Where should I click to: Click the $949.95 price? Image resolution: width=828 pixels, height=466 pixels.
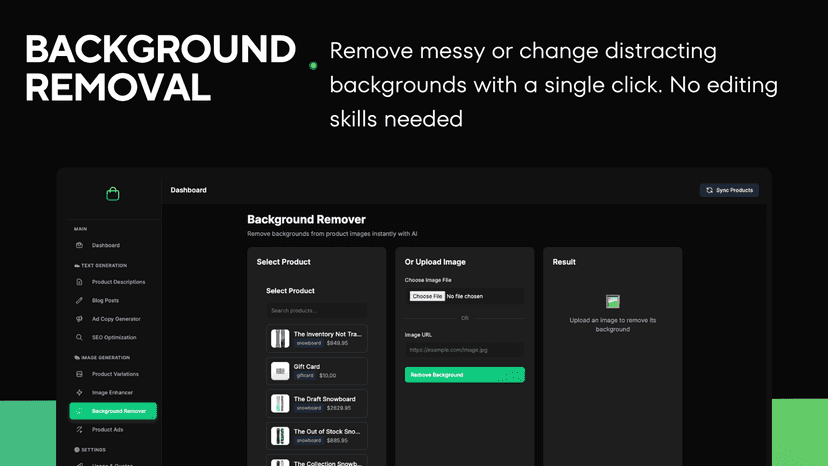(x=337, y=343)
